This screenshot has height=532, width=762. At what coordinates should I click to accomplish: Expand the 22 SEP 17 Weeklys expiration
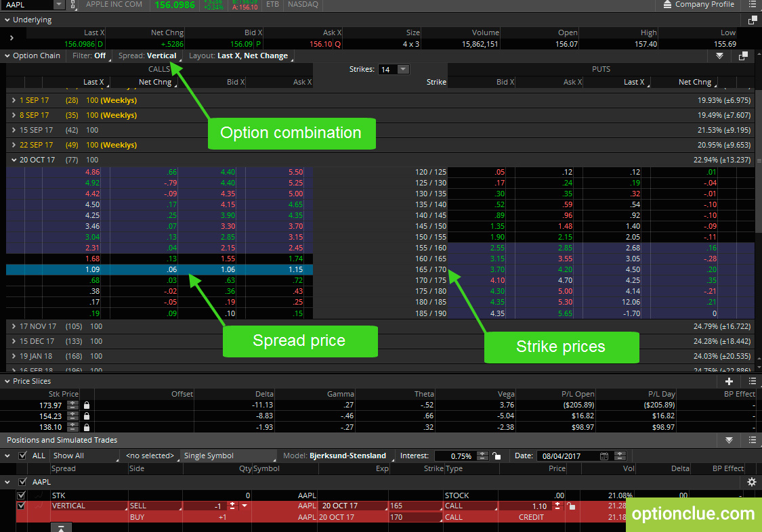[x=14, y=145]
